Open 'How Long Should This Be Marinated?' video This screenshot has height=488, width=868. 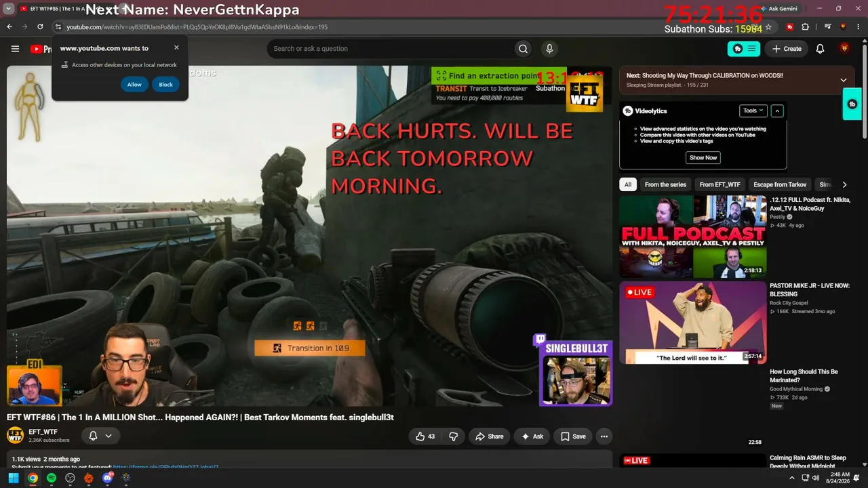click(804, 376)
